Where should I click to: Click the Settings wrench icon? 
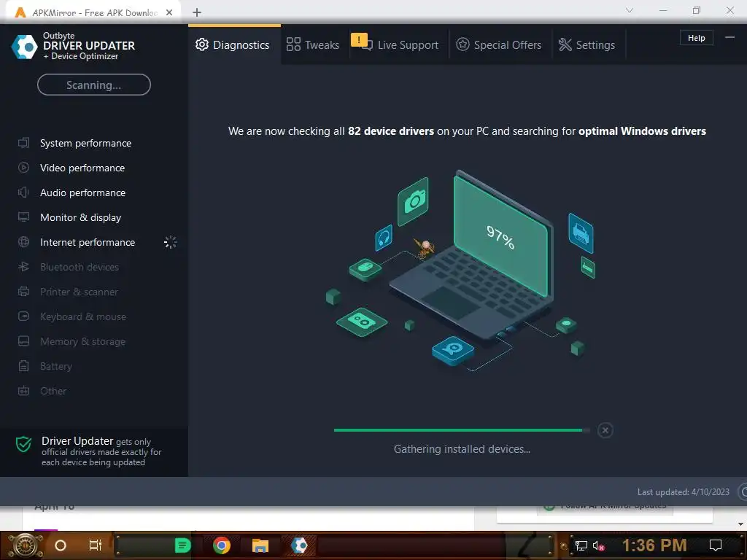[565, 44]
